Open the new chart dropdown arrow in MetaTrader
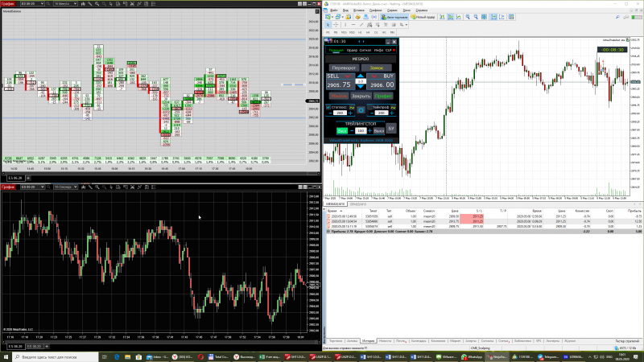This screenshot has width=644, height=362. 332,17
